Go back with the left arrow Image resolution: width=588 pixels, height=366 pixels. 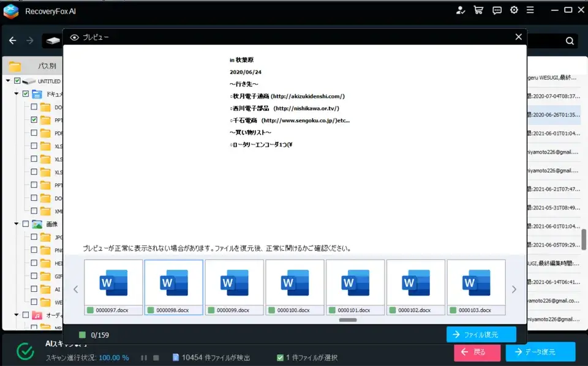pos(13,40)
